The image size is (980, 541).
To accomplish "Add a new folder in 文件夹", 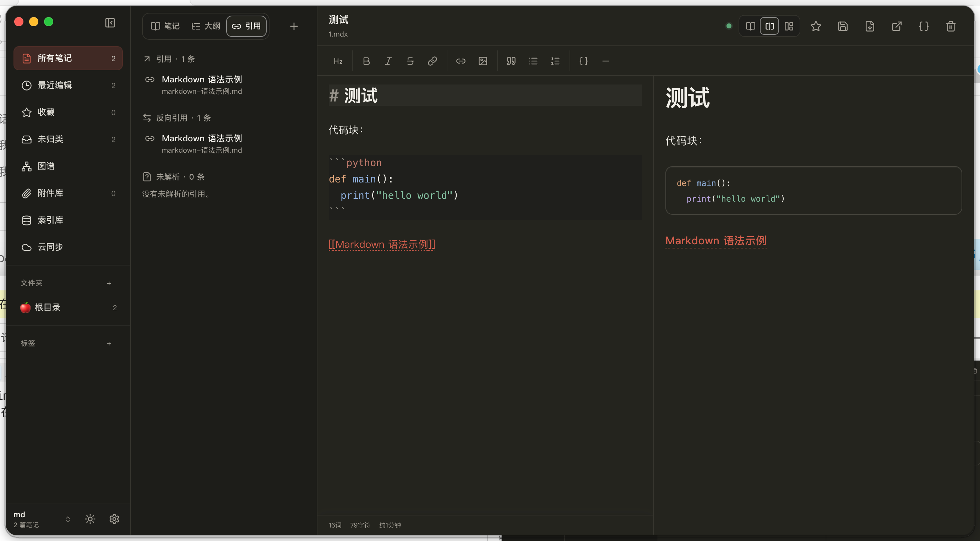I will pyautogui.click(x=109, y=283).
